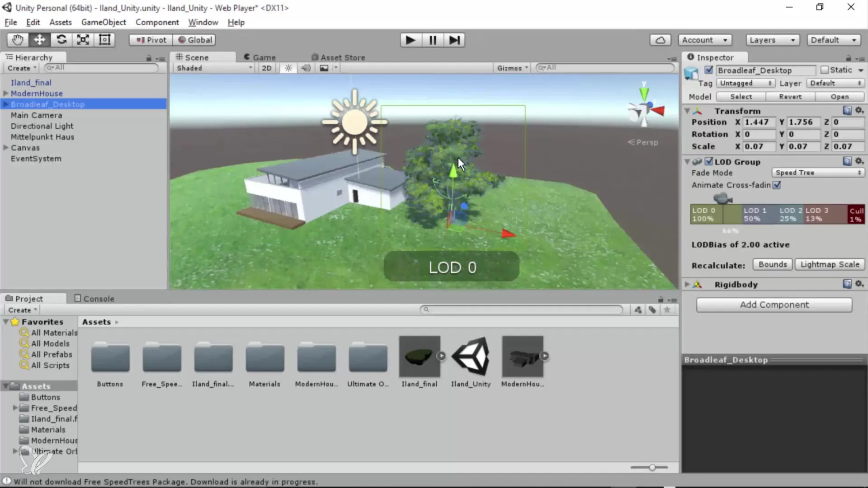Viewport: 868px width, 488px height.
Task: Open the Tag Untagged dropdown
Action: pos(745,83)
